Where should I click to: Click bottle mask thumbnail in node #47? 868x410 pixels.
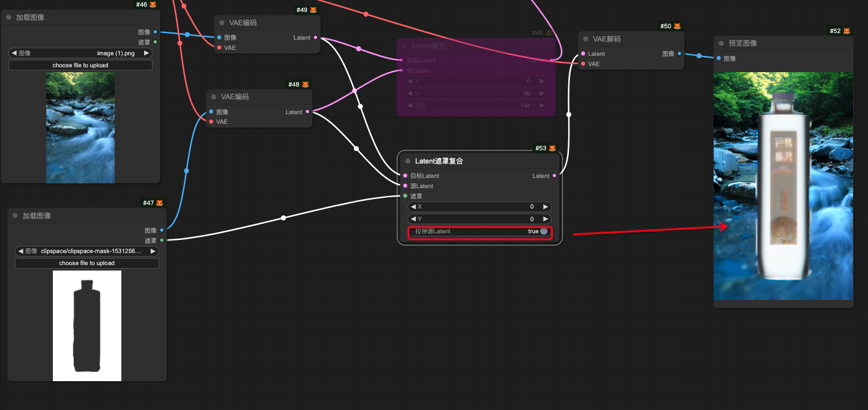click(87, 326)
